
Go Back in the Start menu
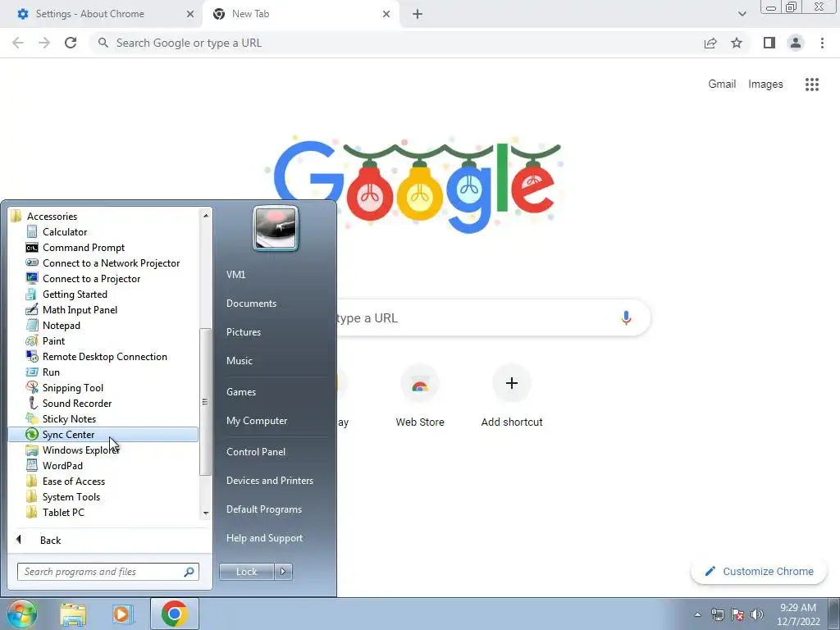(x=50, y=540)
